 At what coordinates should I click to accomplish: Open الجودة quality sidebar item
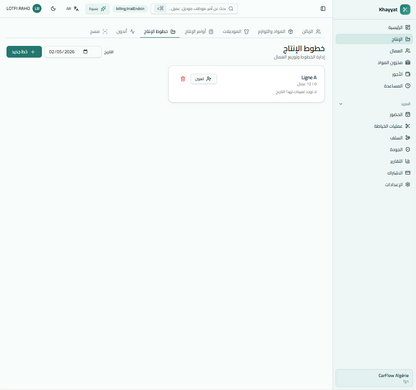coord(374,149)
